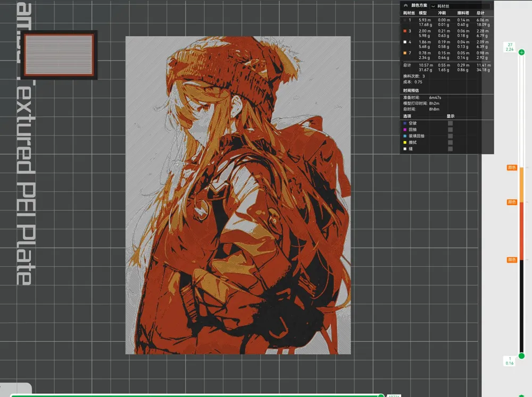This screenshot has width=532, height=397.
Task: Click the green plus handle at layer 27
Action: 521,52
